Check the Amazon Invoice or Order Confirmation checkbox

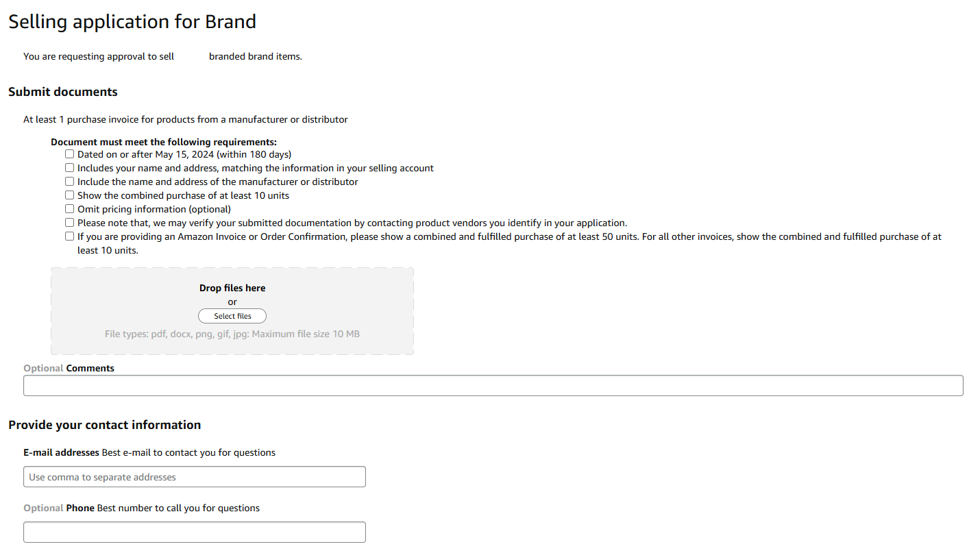69,236
